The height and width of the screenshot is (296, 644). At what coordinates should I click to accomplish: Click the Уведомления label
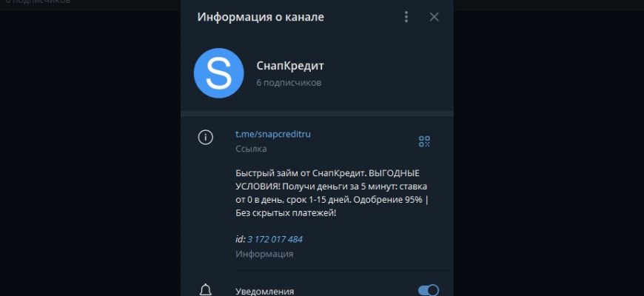[264, 292]
